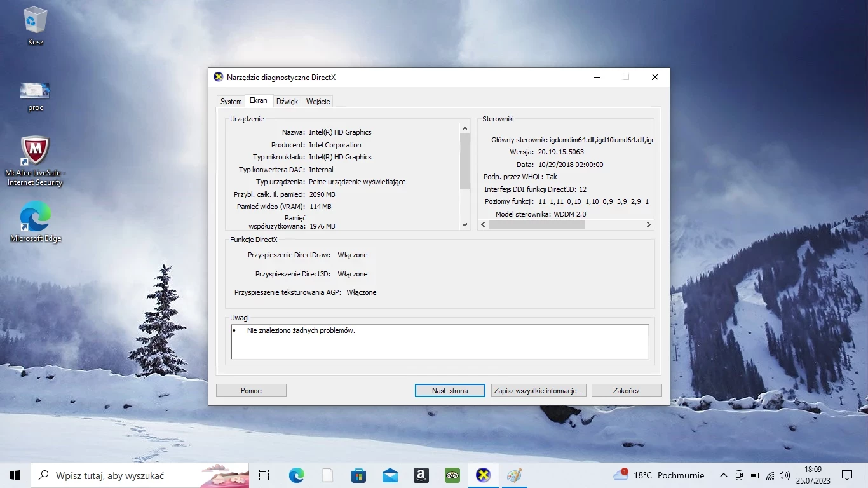This screenshot has height=488, width=868.
Task: Switch to the Wejście tab
Action: coord(318,102)
